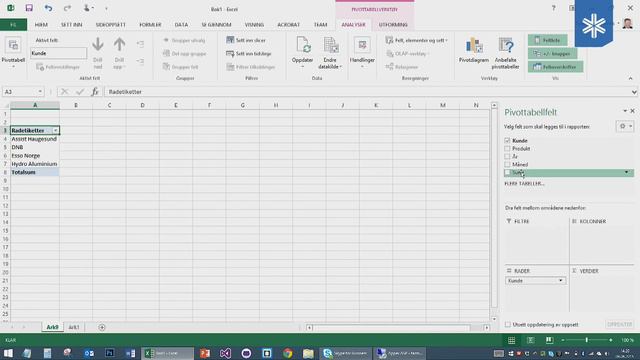
Task: Open Chrome from the taskbar
Action: point(288,353)
